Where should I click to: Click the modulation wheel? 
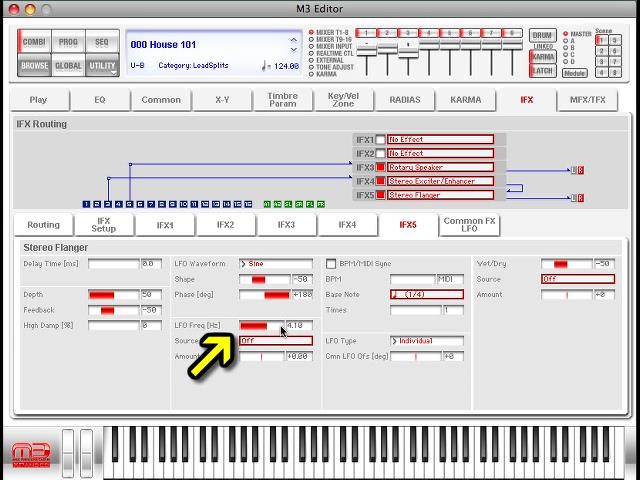pos(86,453)
